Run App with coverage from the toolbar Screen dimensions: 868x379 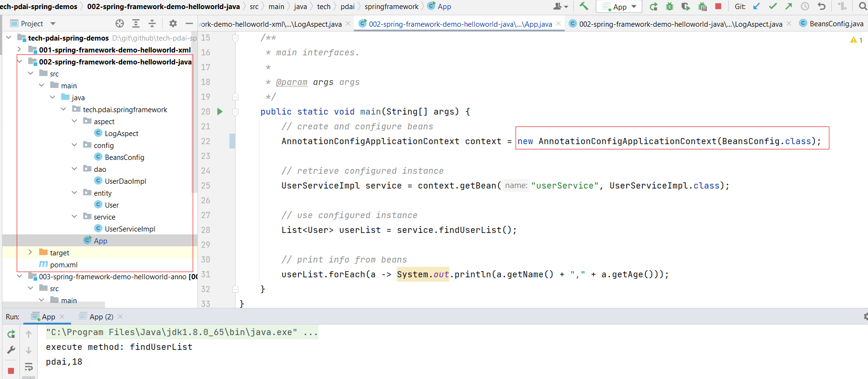click(685, 6)
